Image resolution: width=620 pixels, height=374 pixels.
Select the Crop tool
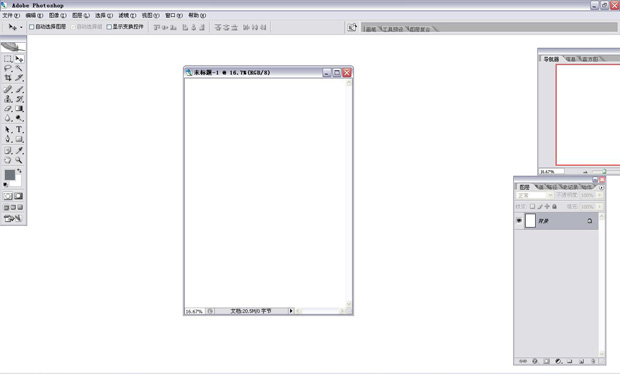click(x=8, y=78)
